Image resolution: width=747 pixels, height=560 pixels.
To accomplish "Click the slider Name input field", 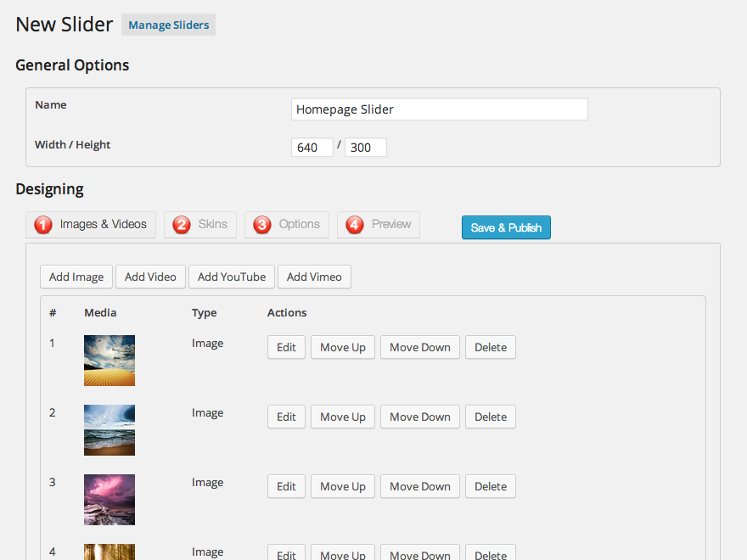I will pos(439,109).
